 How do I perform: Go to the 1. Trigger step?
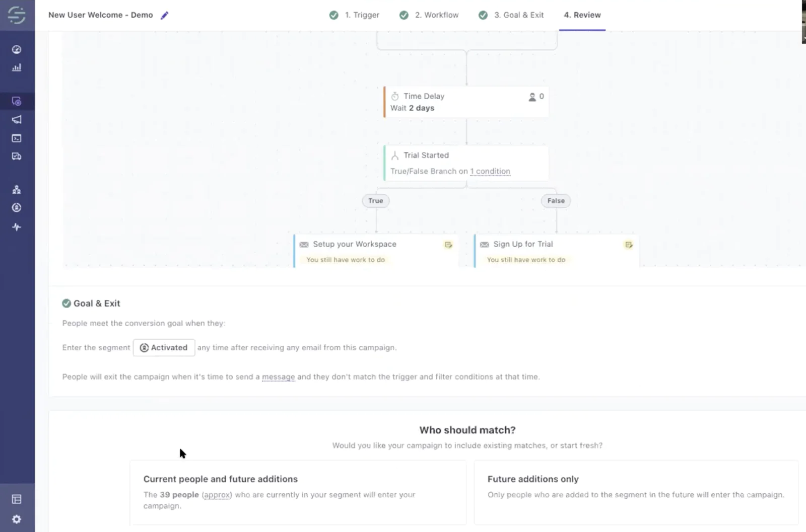[354, 15]
